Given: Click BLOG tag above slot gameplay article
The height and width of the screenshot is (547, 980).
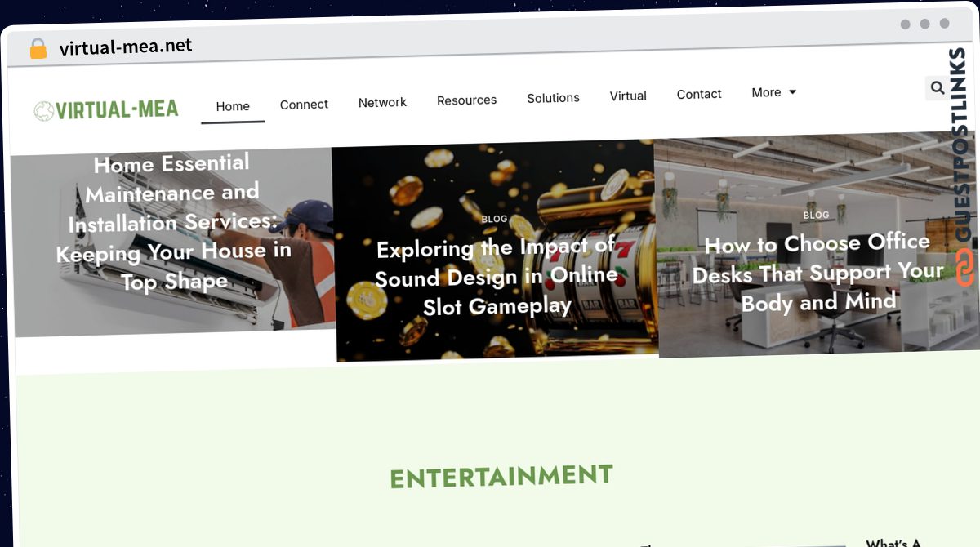Looking at the screenshot, I should point(494,219).
